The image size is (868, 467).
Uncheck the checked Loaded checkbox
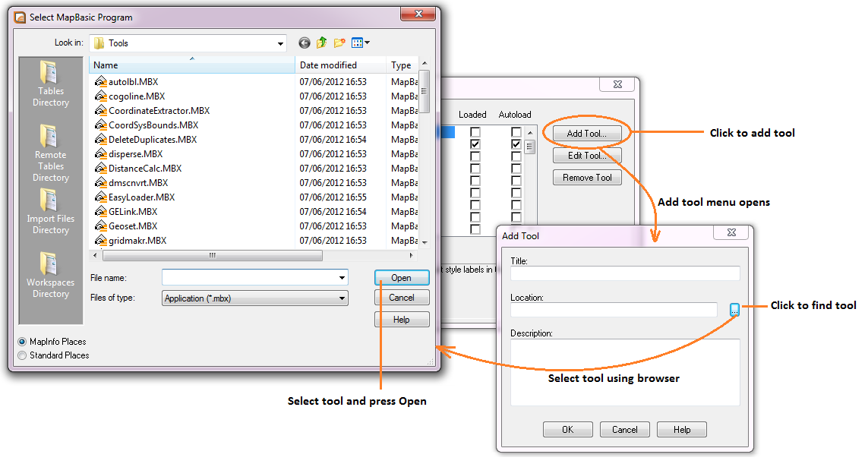point(475,144)
